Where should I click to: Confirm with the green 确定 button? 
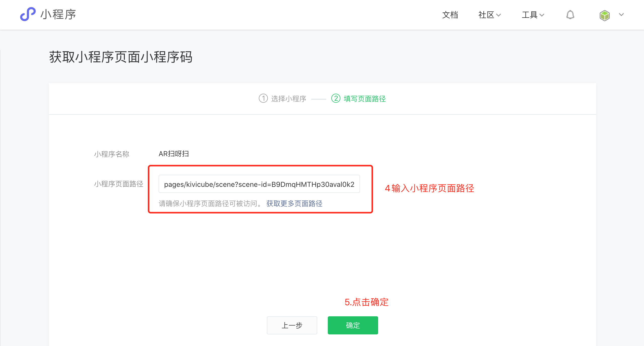(x=353, y=325)
